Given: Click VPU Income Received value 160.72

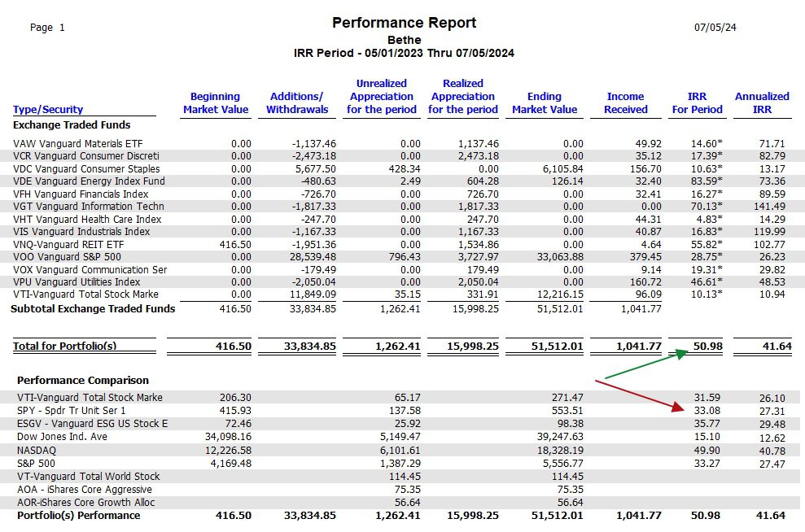Looking at the screenshot, I should 645,281.
